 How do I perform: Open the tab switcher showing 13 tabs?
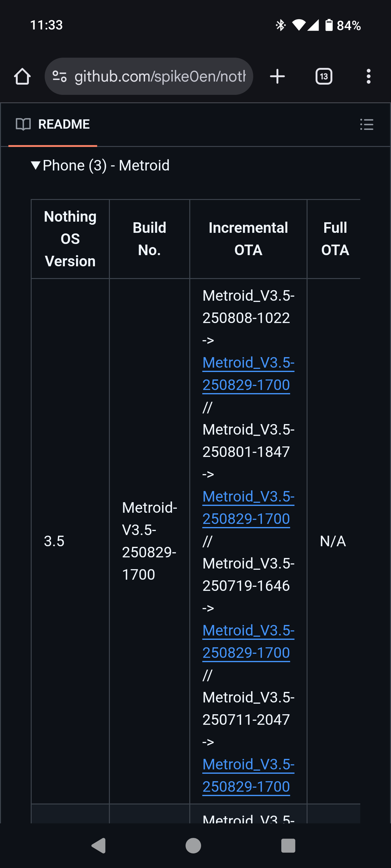(324, 77)
